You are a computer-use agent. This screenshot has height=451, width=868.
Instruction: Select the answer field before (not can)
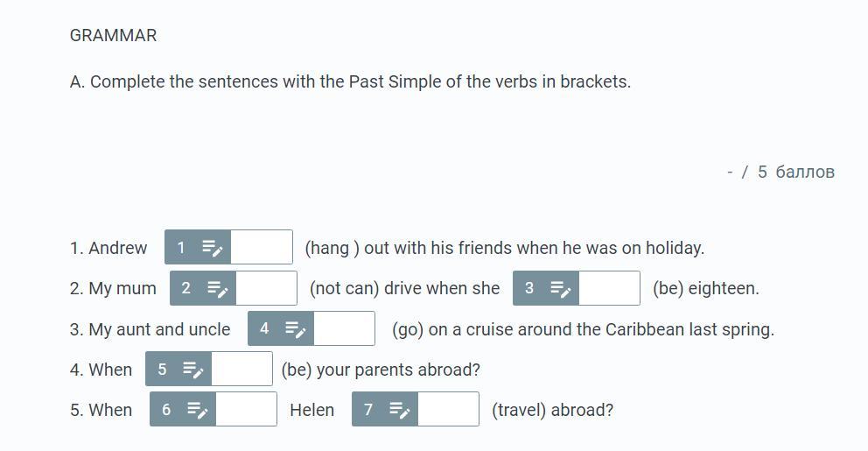tap(266, 288)
